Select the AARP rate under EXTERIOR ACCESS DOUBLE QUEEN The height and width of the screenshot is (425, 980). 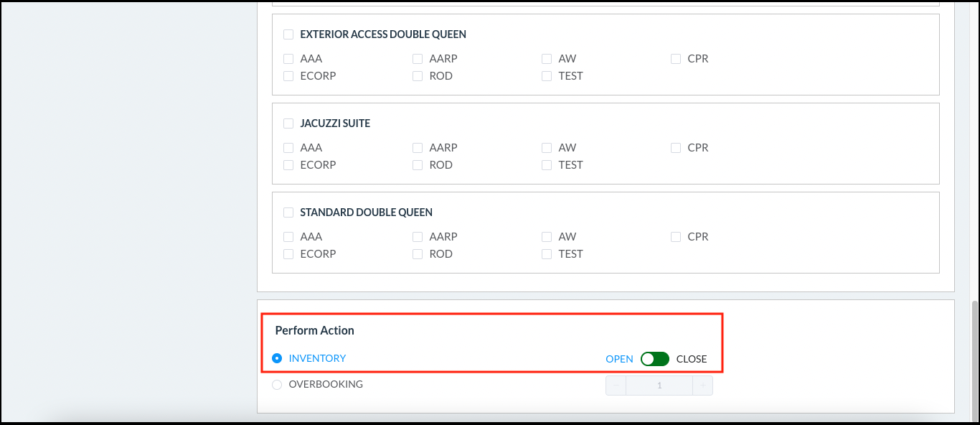tap(418, 58)
